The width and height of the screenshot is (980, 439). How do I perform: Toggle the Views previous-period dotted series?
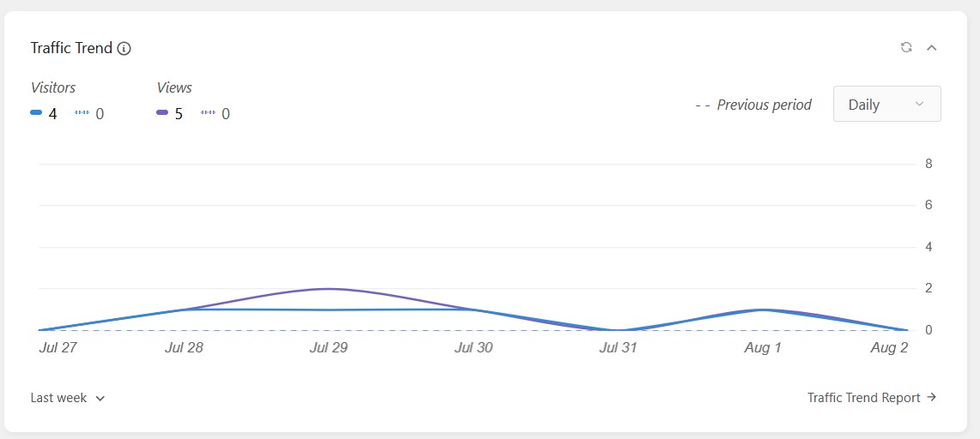(215, 114)
